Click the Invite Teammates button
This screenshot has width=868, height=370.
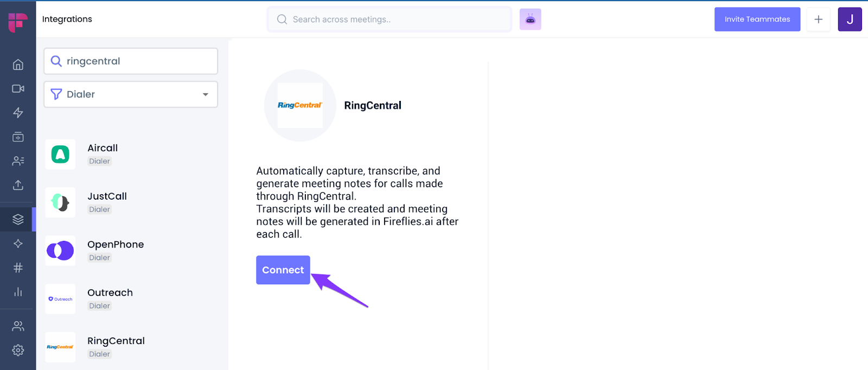[x=757, y=20]
